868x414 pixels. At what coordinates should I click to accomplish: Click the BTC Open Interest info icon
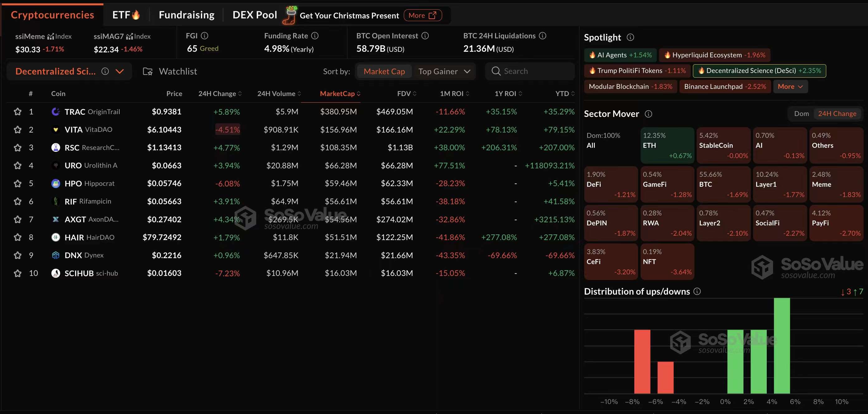(x=425, y=36)
